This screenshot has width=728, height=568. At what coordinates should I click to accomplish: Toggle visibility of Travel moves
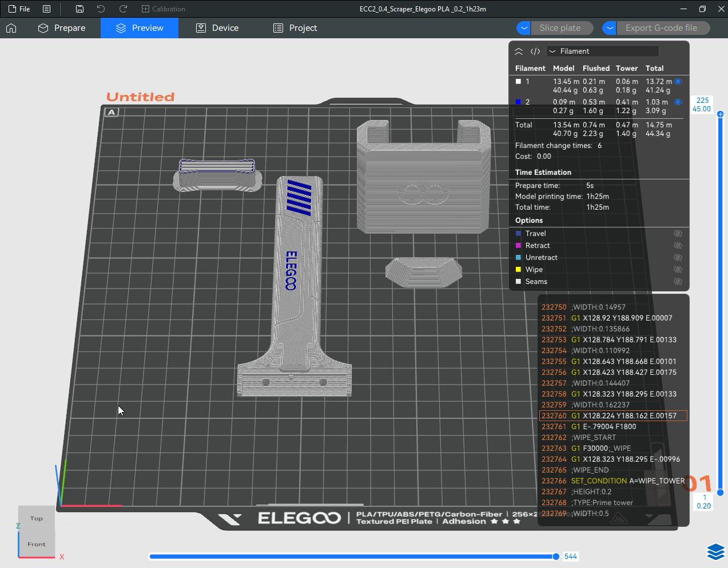[x=678, y=234]
